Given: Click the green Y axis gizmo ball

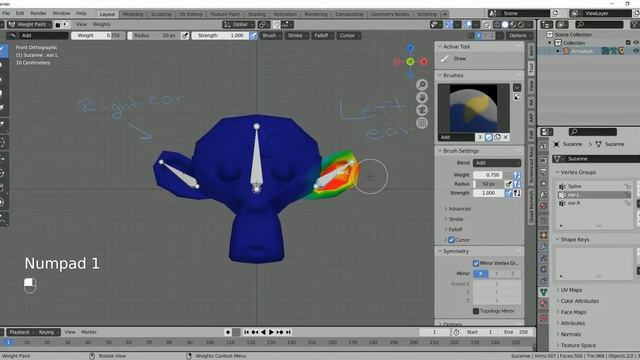Looking at the screenshot, I should (410, 62).
